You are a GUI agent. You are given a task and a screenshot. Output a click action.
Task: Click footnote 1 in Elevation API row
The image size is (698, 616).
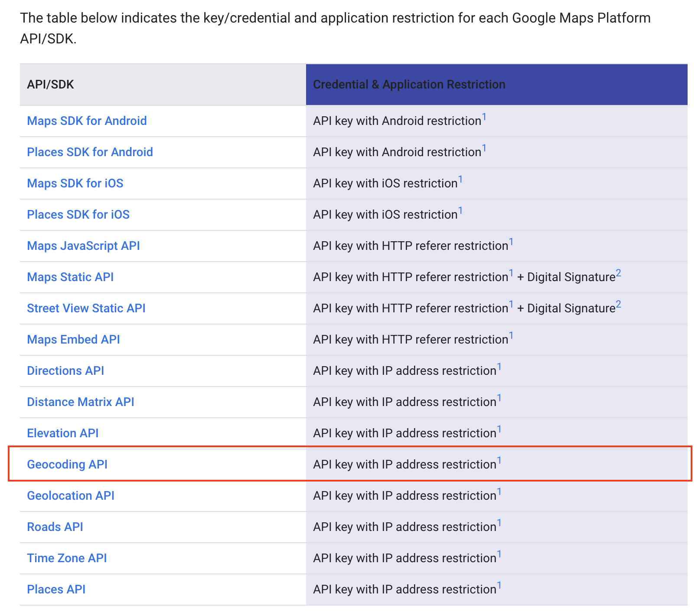[x=499, y=429]
